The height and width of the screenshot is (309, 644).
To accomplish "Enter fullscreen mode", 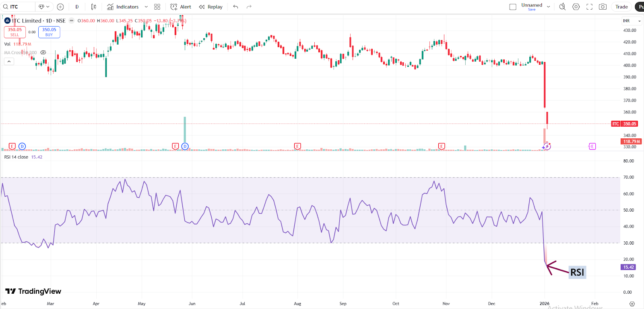I will point(589,7).
